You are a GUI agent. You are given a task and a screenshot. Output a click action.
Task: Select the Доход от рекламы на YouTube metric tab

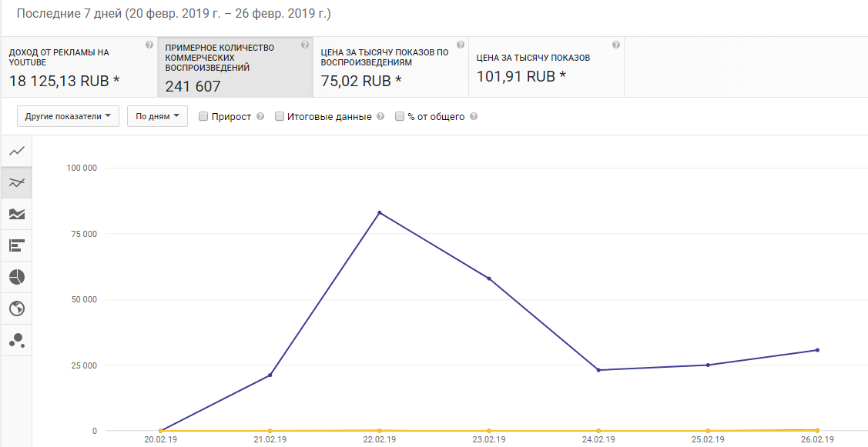[x=80, y=68]
